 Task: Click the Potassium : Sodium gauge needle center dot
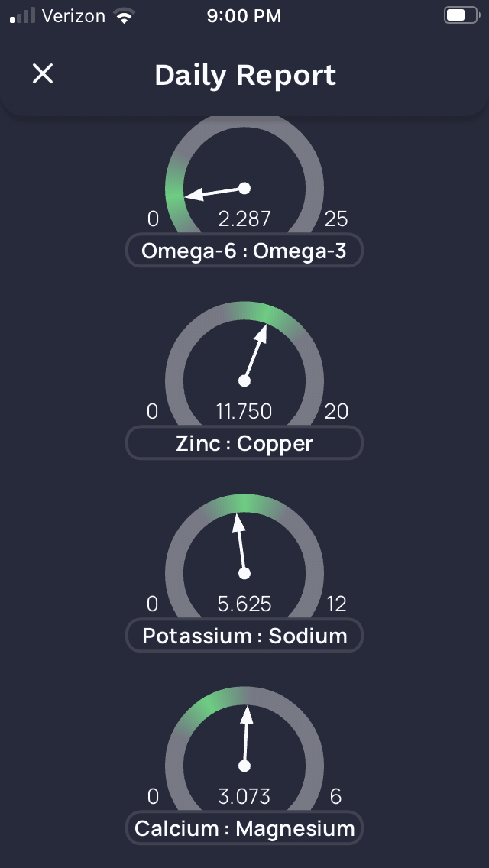(244, 574)
